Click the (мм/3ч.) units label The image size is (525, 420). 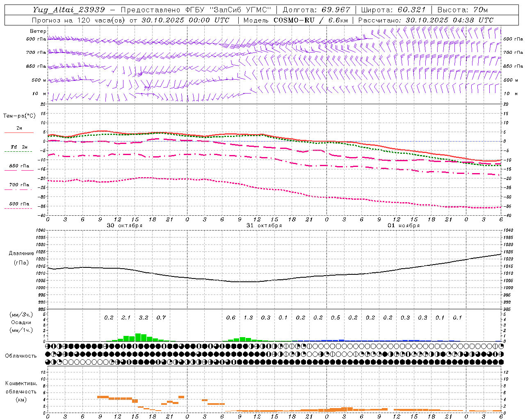click(21, 315)
